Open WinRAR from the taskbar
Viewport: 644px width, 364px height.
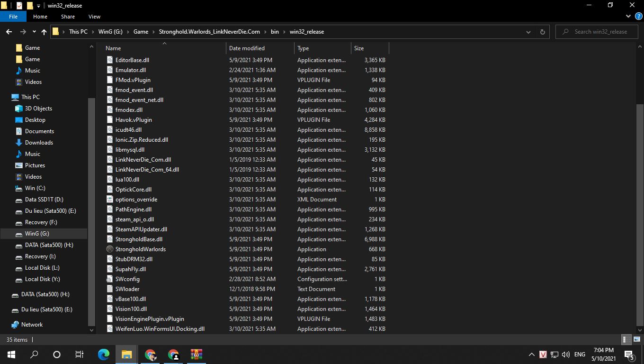[x=196, y=354]
